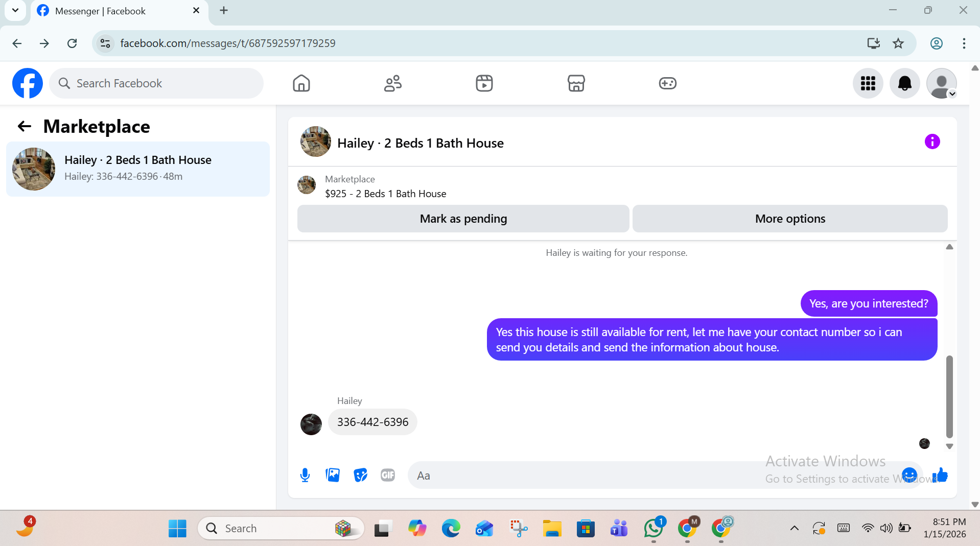The height and width of the screenshot is (546, 980).
Task: Open More options for listing
Action: pyautogui.click(x=790, y=219)
